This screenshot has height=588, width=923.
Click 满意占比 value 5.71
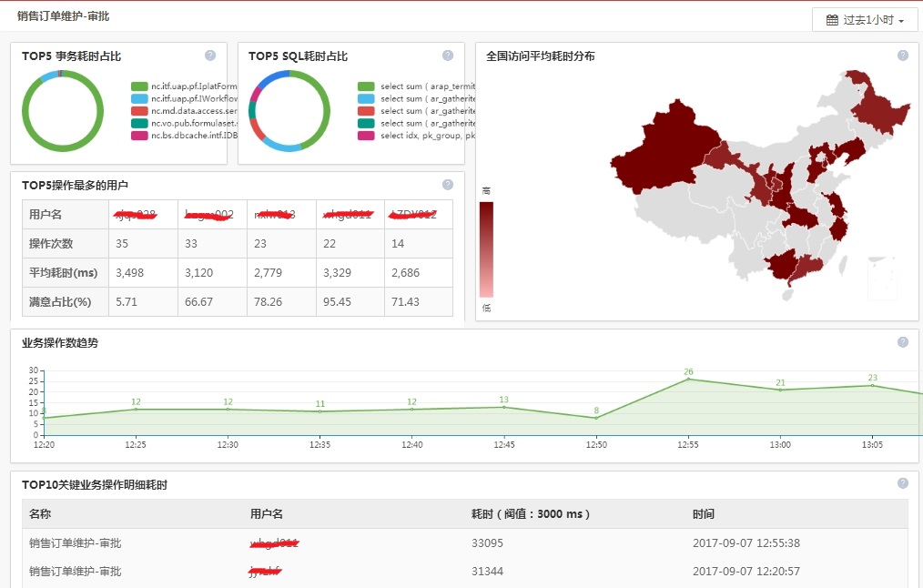(127, 302)
